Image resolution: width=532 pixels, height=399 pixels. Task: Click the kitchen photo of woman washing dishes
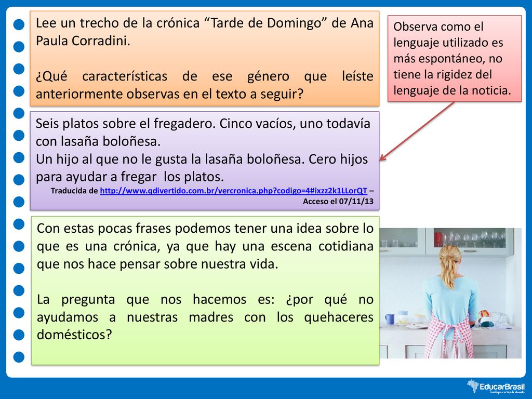tap(450, 293)
